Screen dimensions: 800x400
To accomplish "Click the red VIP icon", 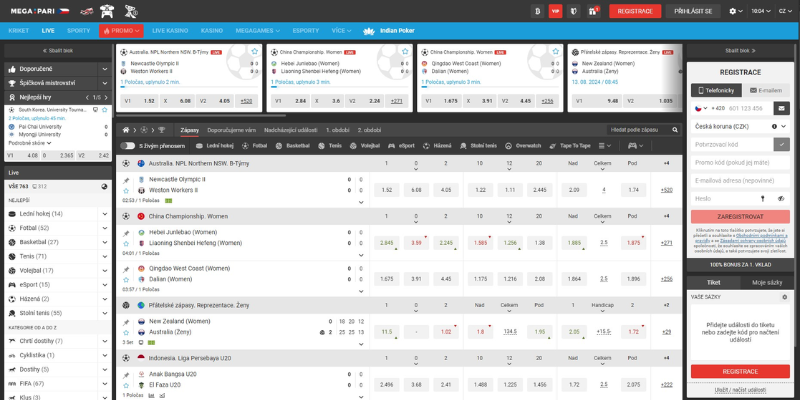I will pos(555,11).
